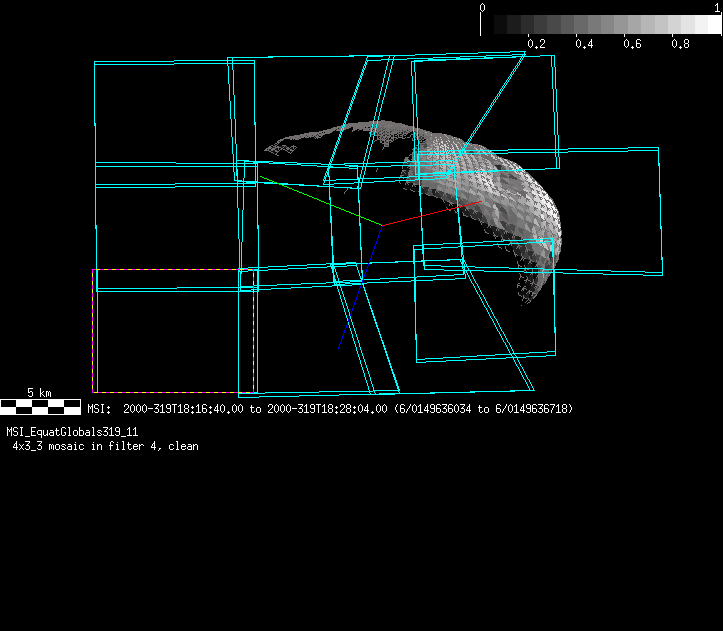This screenshot has width=723, height=631.
Task: Click the origin where three axes meet
Action: tap(382, 225)
